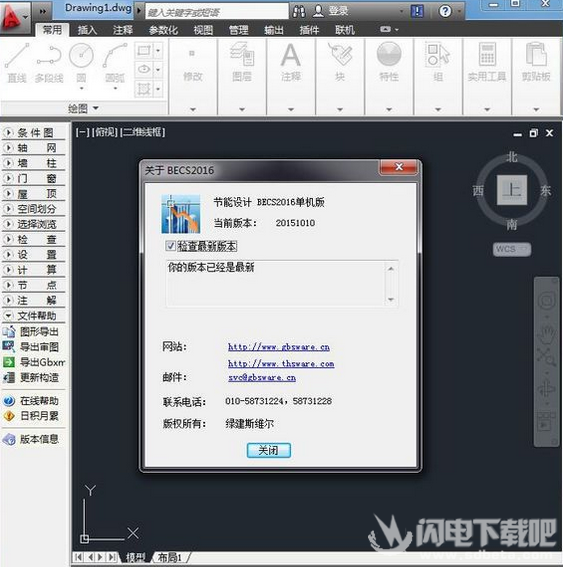
Task: Expand the 门窗 sidebar menu
Action: (34, 178)
